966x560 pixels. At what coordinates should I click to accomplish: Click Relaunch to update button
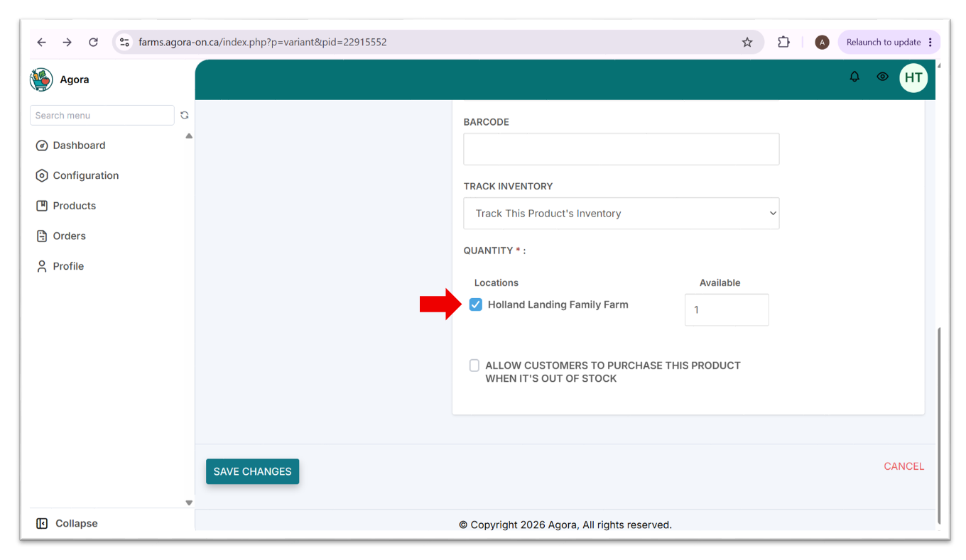(x=889, y=42)
